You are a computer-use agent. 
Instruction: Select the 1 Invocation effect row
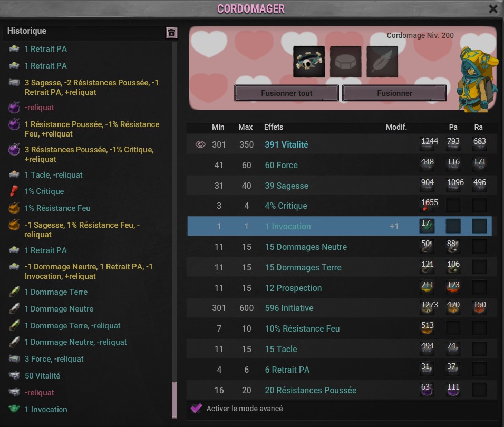(x=340, y=226)
